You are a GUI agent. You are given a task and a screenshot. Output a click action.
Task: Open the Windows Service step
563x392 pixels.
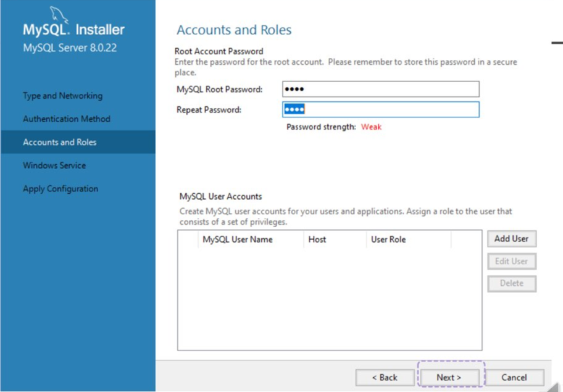tap(54, 165)
